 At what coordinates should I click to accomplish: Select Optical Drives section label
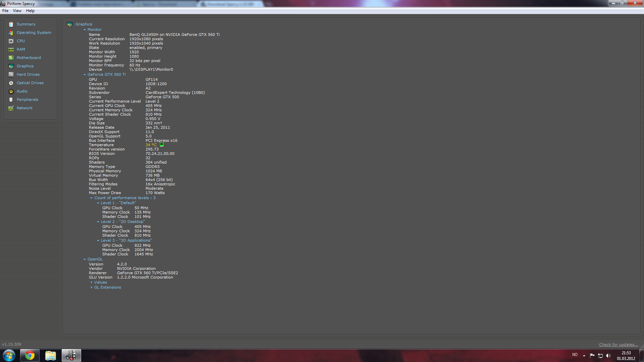point(30,83)
